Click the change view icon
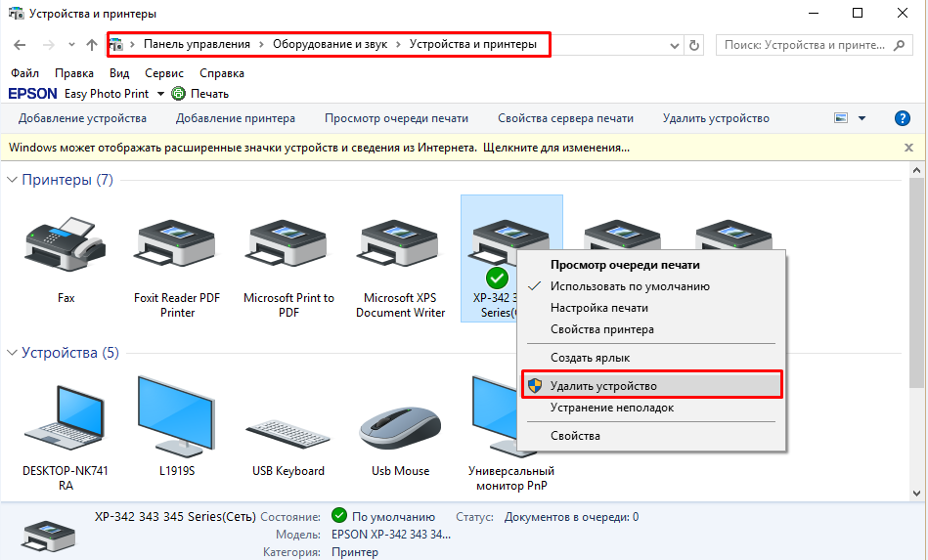The width and height of the screenshot is (928, 560). click(841, 118)
